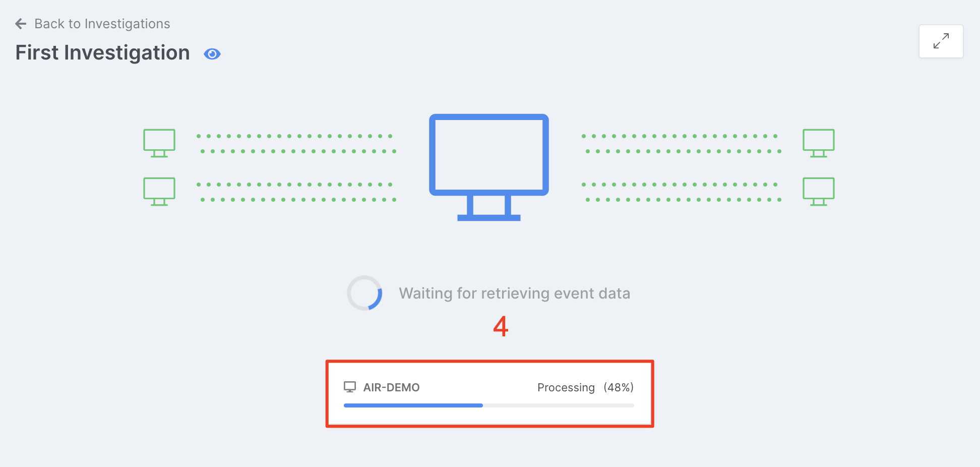
Task: Click the large blue central monitor icon
Action: [488, 166]
